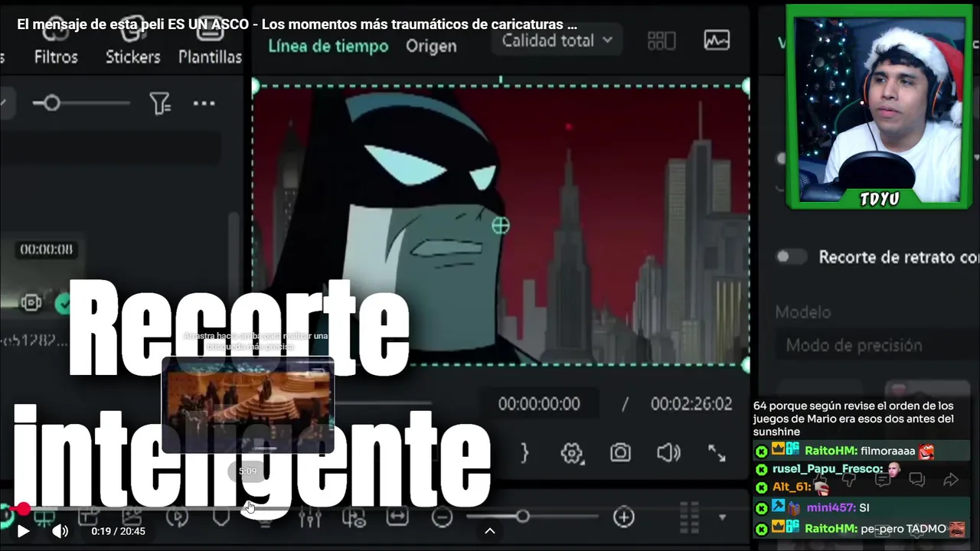Click the camera icon on media clip
Viewport: 980px width, 551px height.
[x=31, y=303]
